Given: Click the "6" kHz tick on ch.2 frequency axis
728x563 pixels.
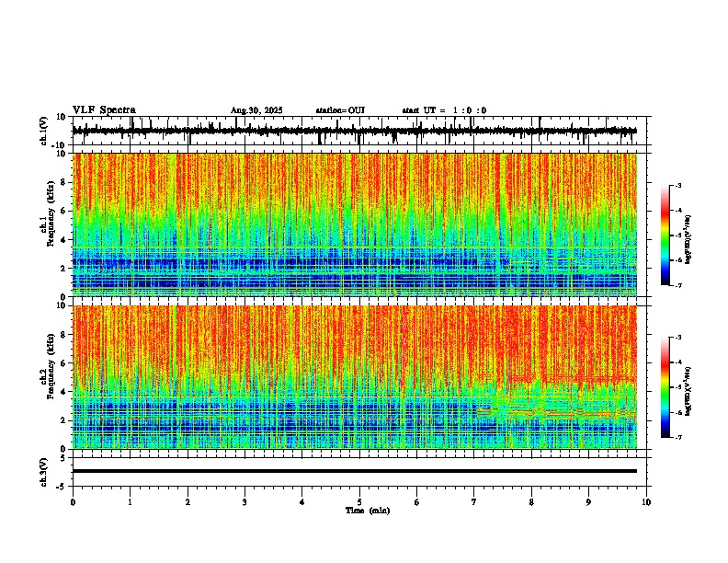Looking at the screenshot, I should click(x=64, y=363).
